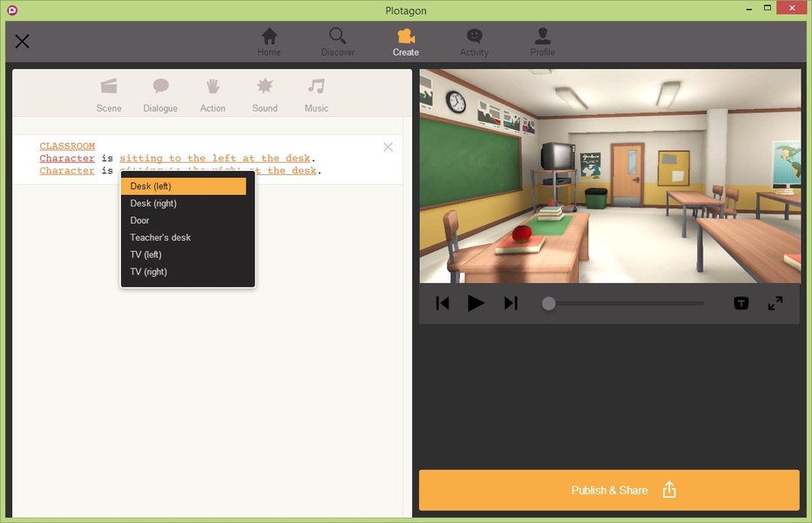Open the Profile page
This screenshot has width=812, height=523.
pyautogui.click(x=542, y=42)
